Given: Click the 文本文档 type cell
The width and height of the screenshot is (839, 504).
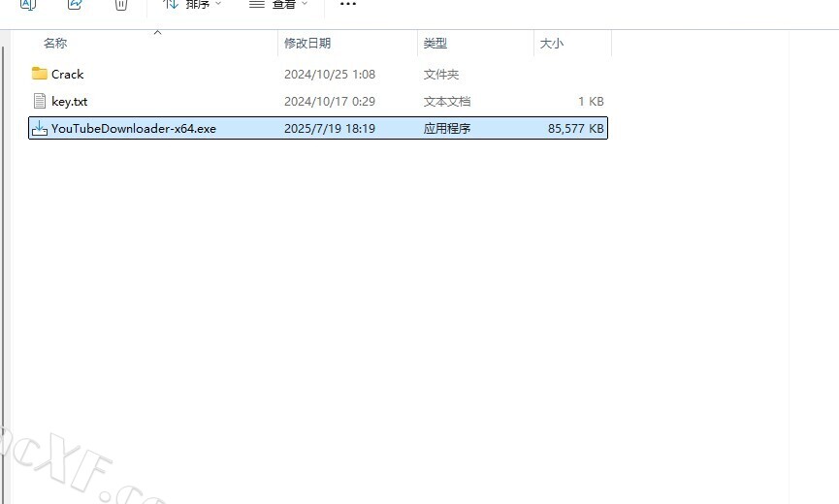Looking at the screenshot, I should click(x=447, y=102).
